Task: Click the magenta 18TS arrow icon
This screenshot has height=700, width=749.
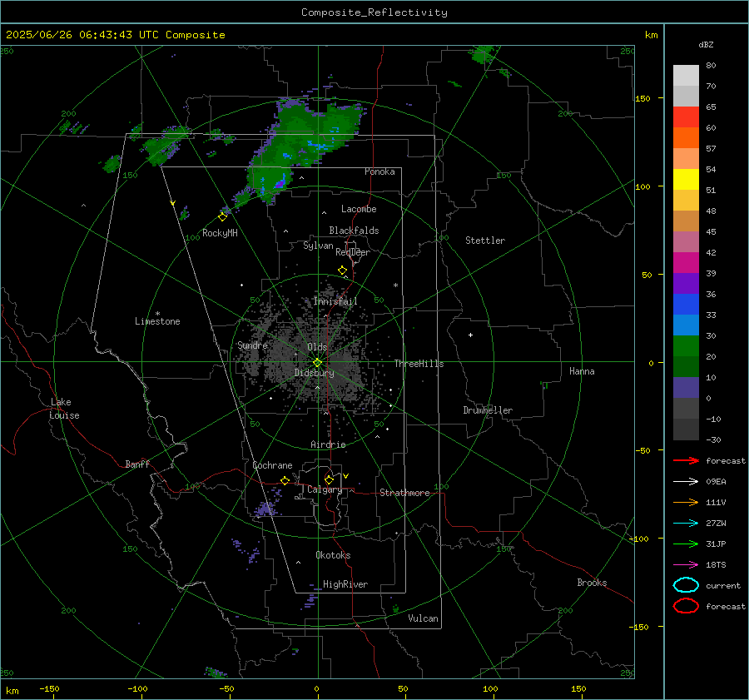Action: tap(686, 565)
